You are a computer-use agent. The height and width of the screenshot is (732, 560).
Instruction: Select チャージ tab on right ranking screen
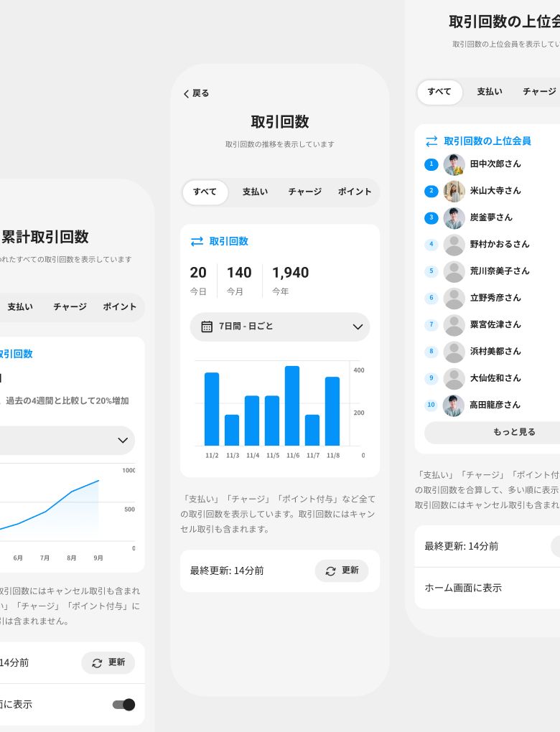tap(540, 92)
